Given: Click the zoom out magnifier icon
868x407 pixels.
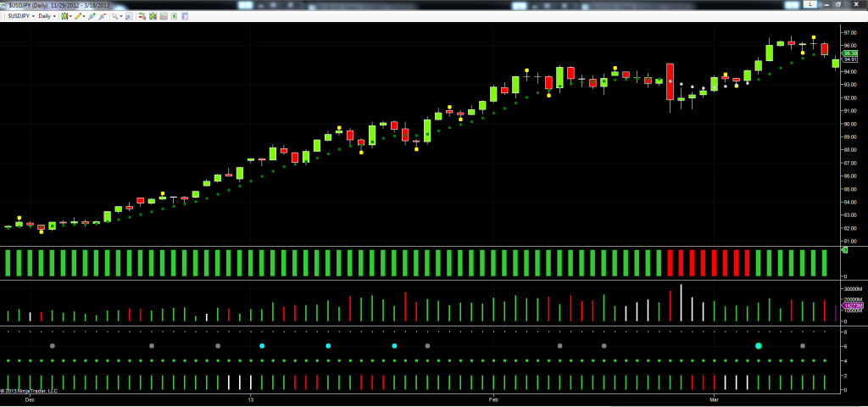Looking at the screenshot, I should click(x=102, y=16).
